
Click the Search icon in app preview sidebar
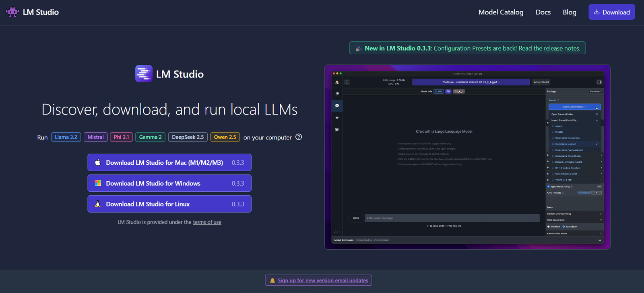click(x=337, y=94)
